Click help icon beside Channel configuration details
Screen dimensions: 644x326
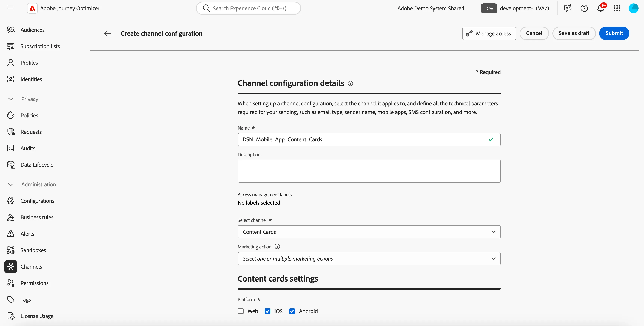click(x=351, y=84)
